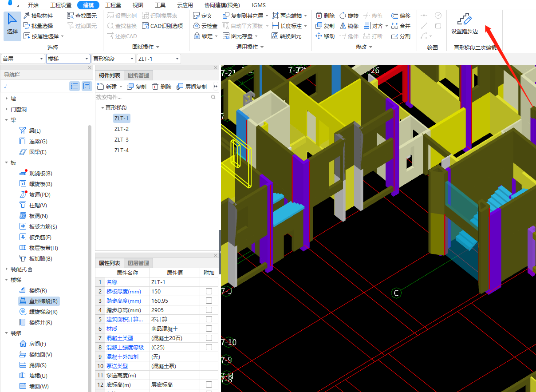This screenshot has width=536, height=392.
Task: Check 附加 box for 建筑面积计算
Action: pyautogui.click(x=209, y=319)
